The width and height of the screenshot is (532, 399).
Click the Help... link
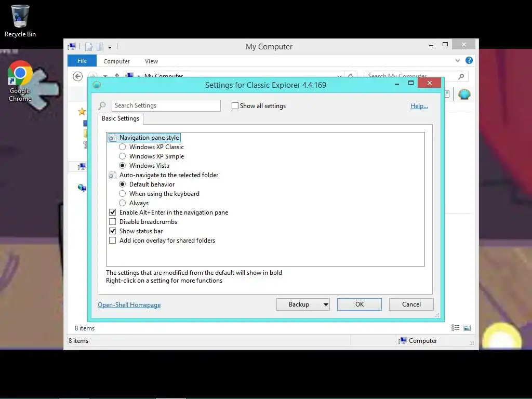(419, 106)
